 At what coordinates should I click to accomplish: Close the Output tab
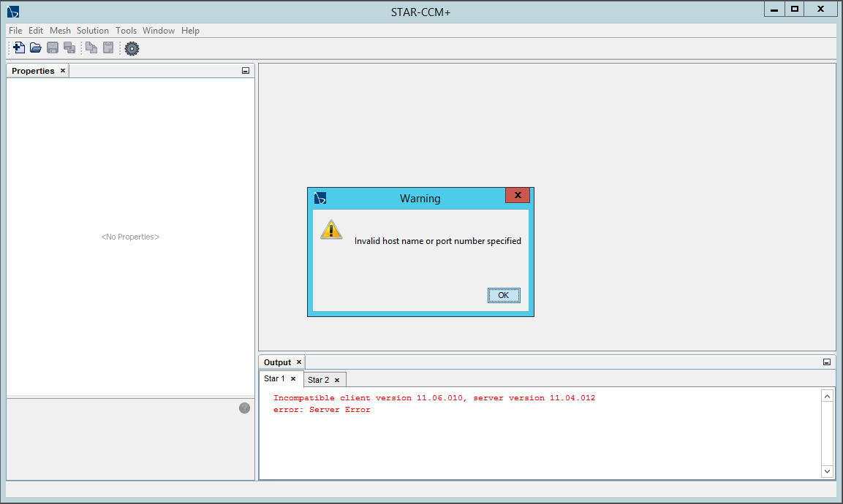299,362
